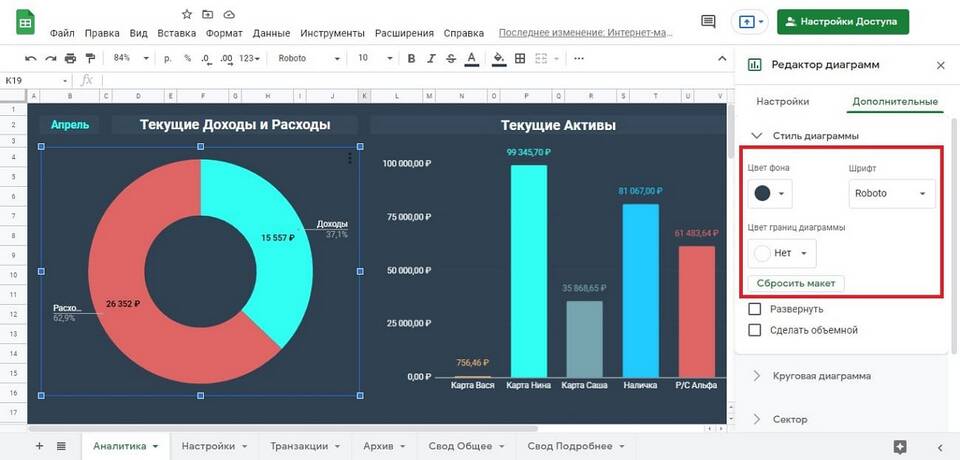Click the Сбросить макет button
The width and height of the screenshot is (960, 460).
coord(796,284)
